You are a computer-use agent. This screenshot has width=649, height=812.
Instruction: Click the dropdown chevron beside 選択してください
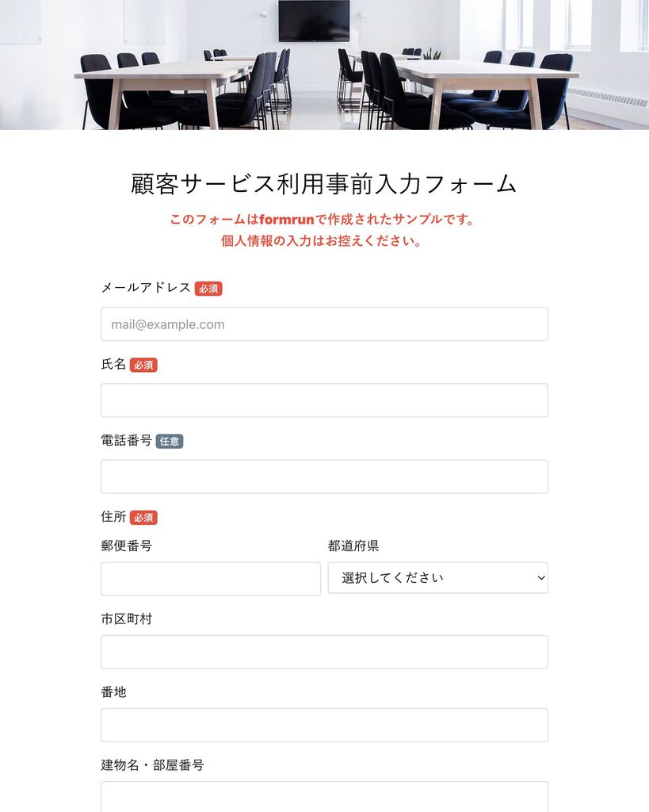pyautogui.click(x=541, y=578)
